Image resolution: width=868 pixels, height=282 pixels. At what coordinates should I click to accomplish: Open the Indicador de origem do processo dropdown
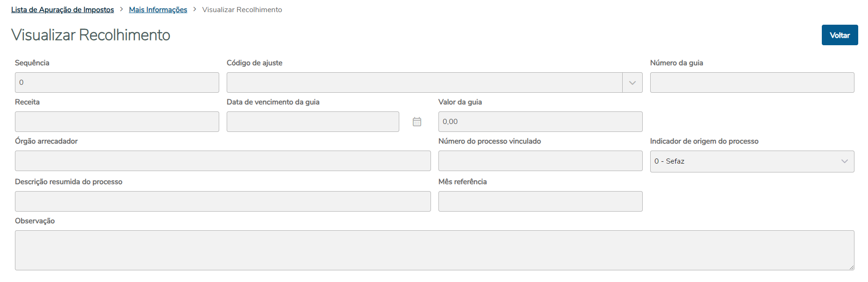pyautogui.click(x=752, y=161)
